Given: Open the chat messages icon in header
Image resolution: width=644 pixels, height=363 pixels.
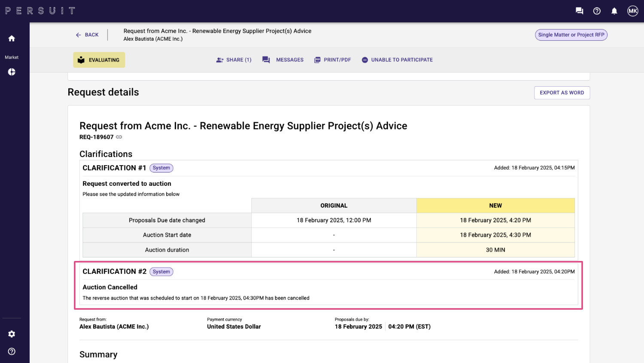Looking at the screenshot, I should pyautogui.click(x=579, y=11).
